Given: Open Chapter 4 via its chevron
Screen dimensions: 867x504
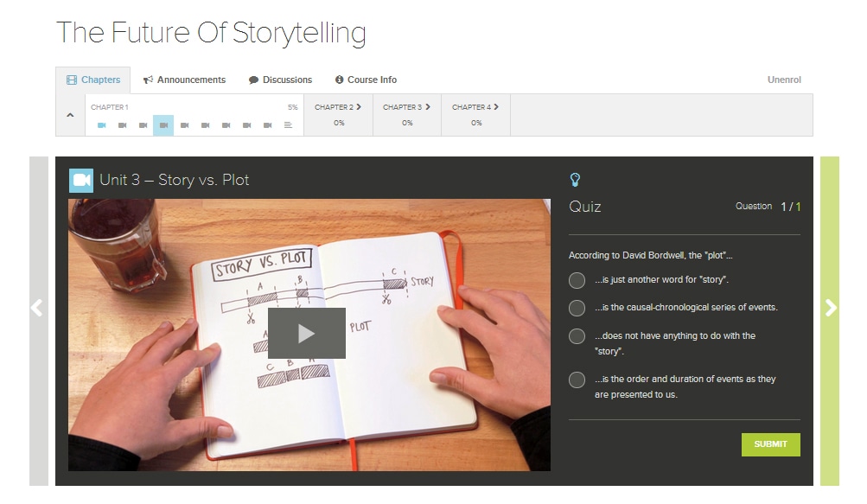Looking at the screenshot, I should [x=496, y=107].
